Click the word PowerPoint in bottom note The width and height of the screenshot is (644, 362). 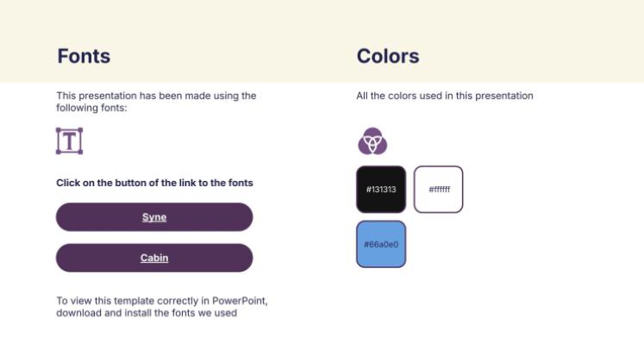coord(241,301)
